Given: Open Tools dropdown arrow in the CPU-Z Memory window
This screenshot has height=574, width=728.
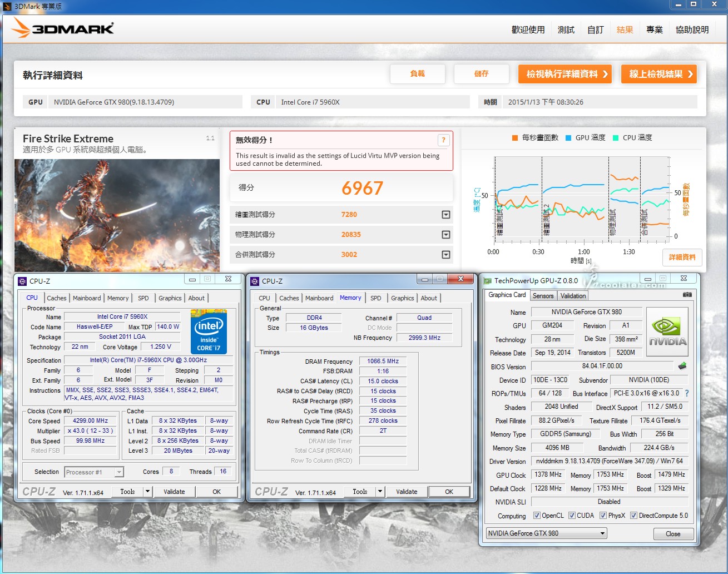Looking at the screenshot, I should click(380, 492).
